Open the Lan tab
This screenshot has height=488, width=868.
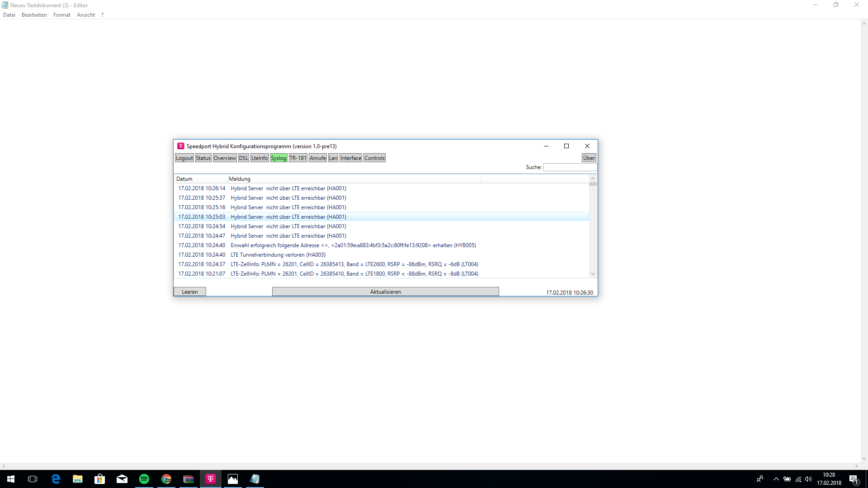tap(333, 158)
